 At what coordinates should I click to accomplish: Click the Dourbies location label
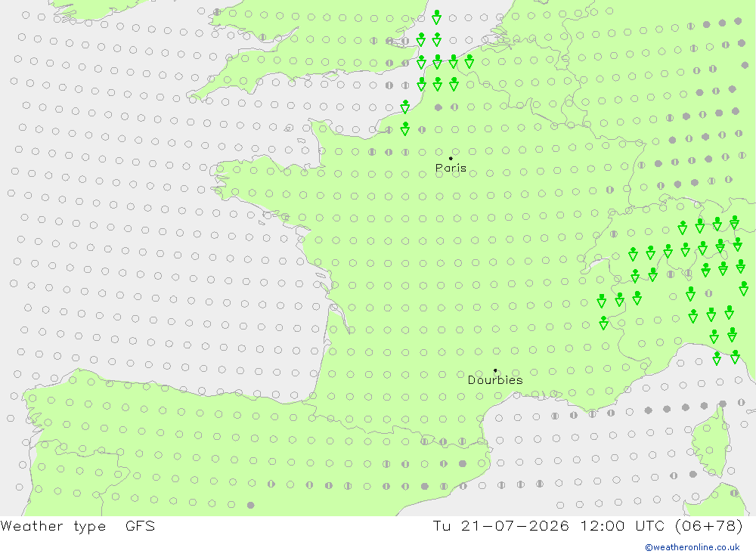(x=495, y=380)
